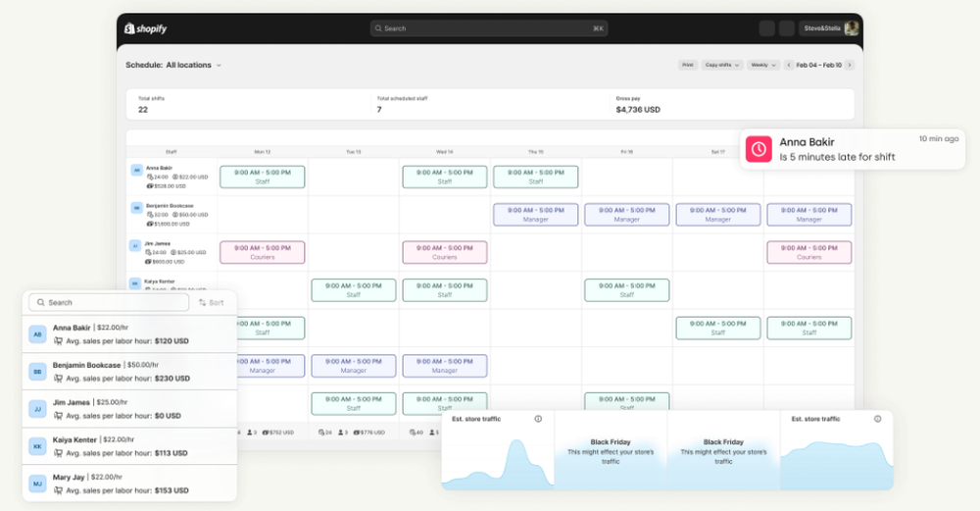This screenshot has width=980, height=511.
Task: Open the Weekly view dropdown
Action: coord(763,65)
